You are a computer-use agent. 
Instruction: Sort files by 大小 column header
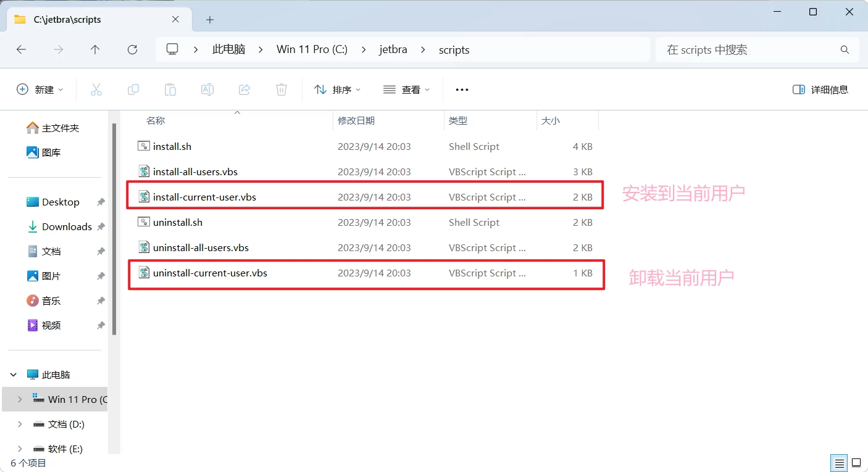551,121
